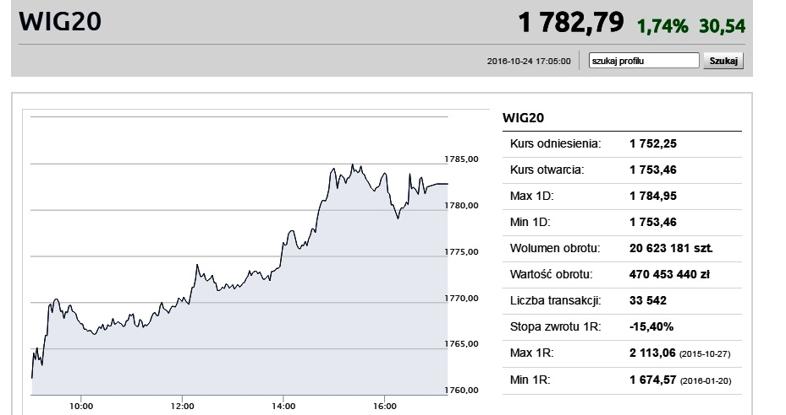Click the 'szukaj profilu' search input field
The image size is (786, 415).
click(644, 61)
